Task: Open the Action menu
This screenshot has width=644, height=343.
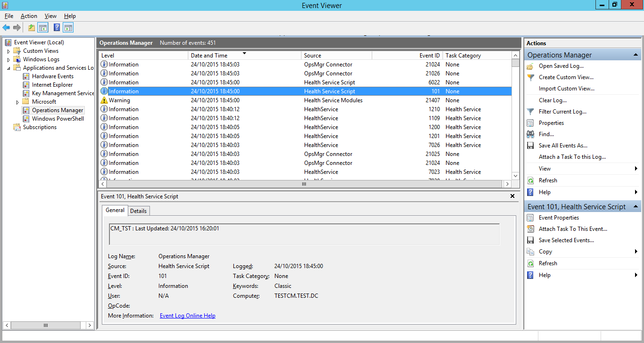Action: [x=29, y=16]
